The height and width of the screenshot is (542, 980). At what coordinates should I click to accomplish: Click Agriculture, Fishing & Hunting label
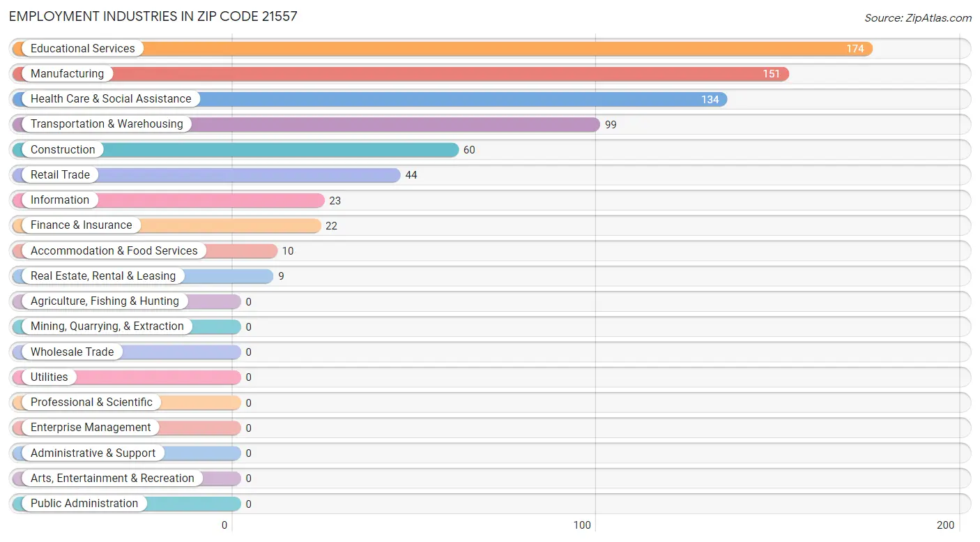(105, 301)
